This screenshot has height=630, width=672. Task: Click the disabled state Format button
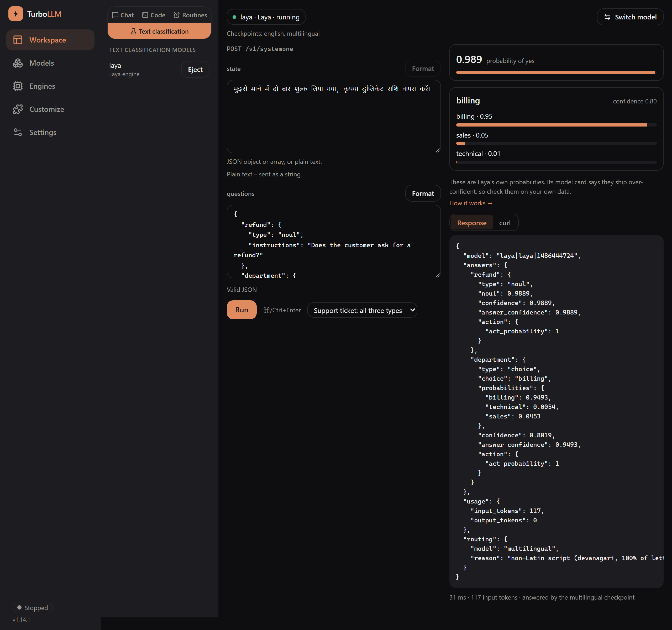tap(423, 69)
